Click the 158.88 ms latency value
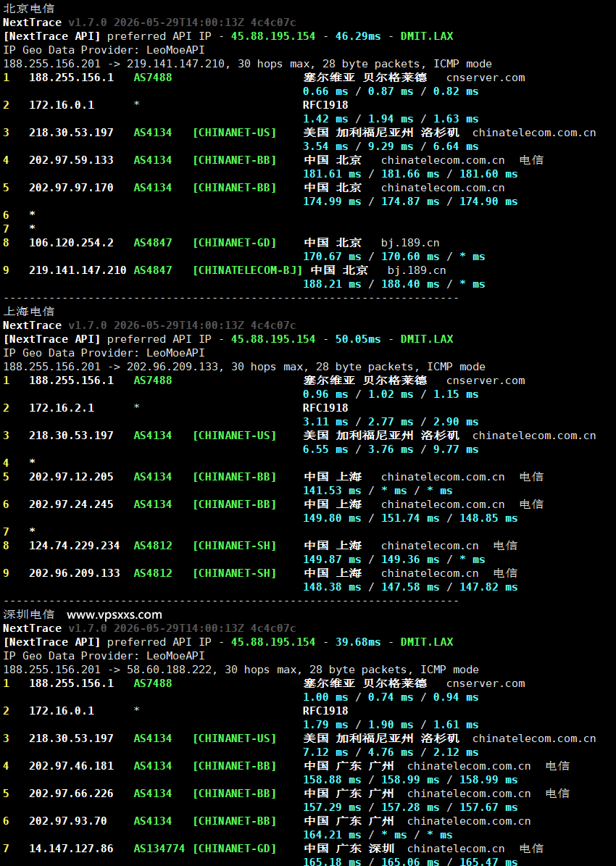The image size is (616, 866). click(332, 779)
